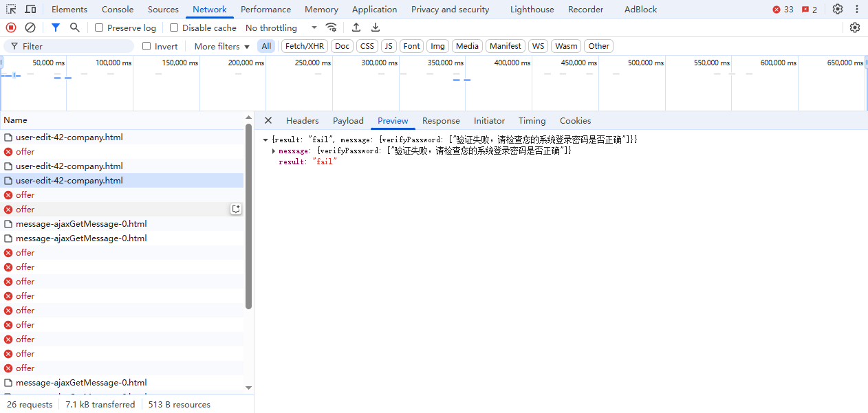This screenshot has height=413, width=868.
Task: Enable Preserve log checkbox
Action: point(99,27)
